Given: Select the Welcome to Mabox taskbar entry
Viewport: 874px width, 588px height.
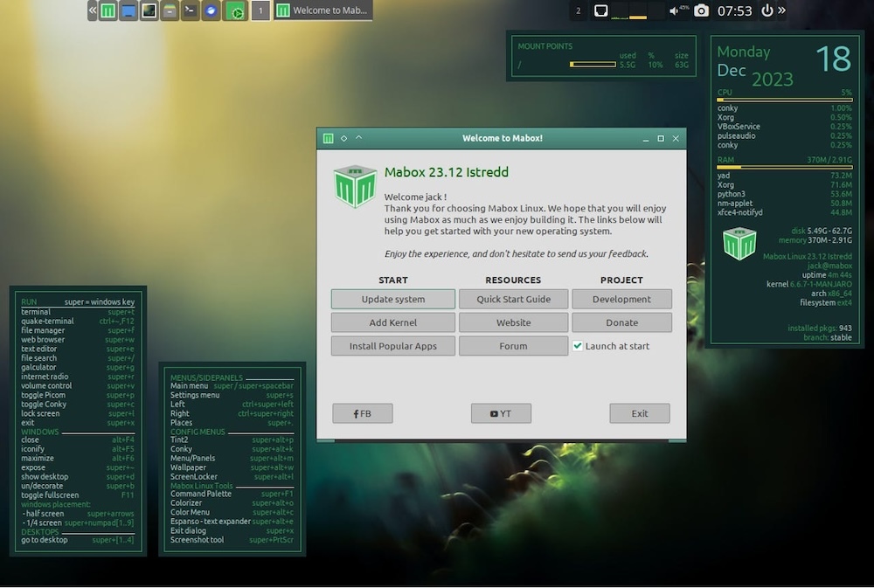Looking at the screenshot, I should (x=323, y=10).
